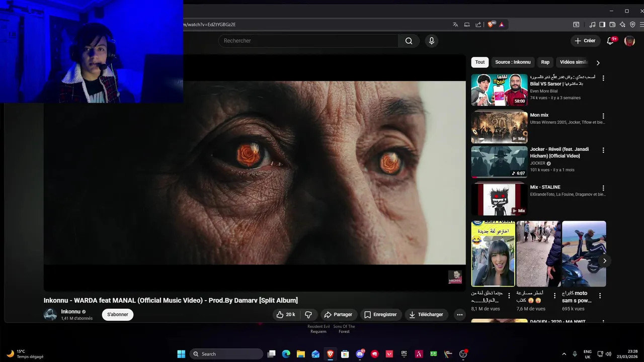
Task: Open Discord from taskbar
Action: point(360,354)
